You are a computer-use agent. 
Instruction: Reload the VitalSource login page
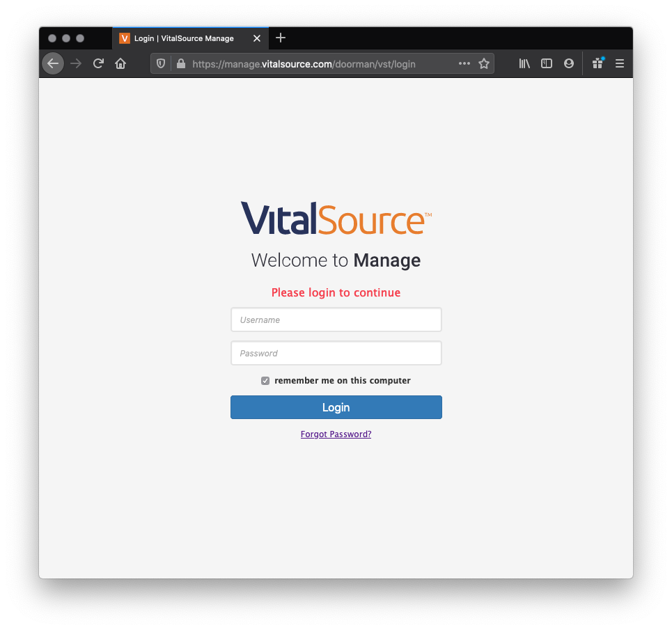(98, 64)
